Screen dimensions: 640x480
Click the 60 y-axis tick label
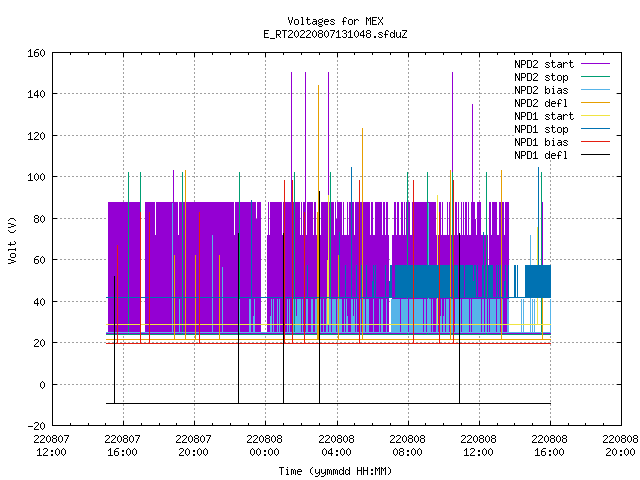[x=39, y=260]
